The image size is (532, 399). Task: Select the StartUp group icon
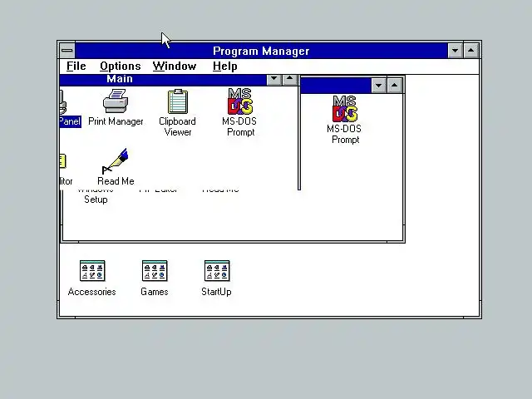217,271
